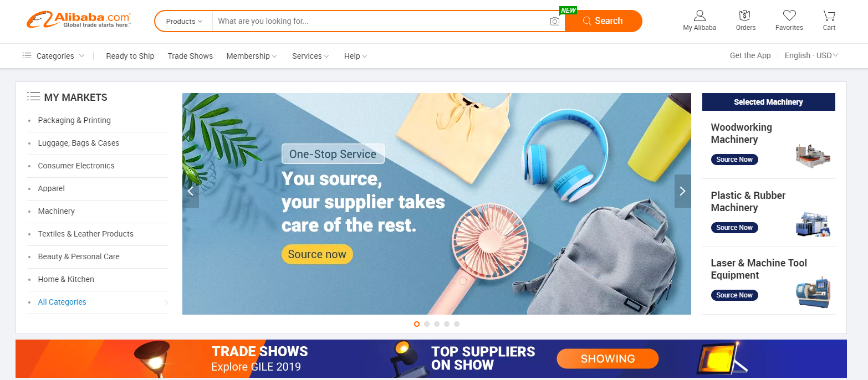Viewport: 868px width, 380px height.
Task: Open Woodworking Machinery product thumbnail
Action: click(x=813, y=155)
